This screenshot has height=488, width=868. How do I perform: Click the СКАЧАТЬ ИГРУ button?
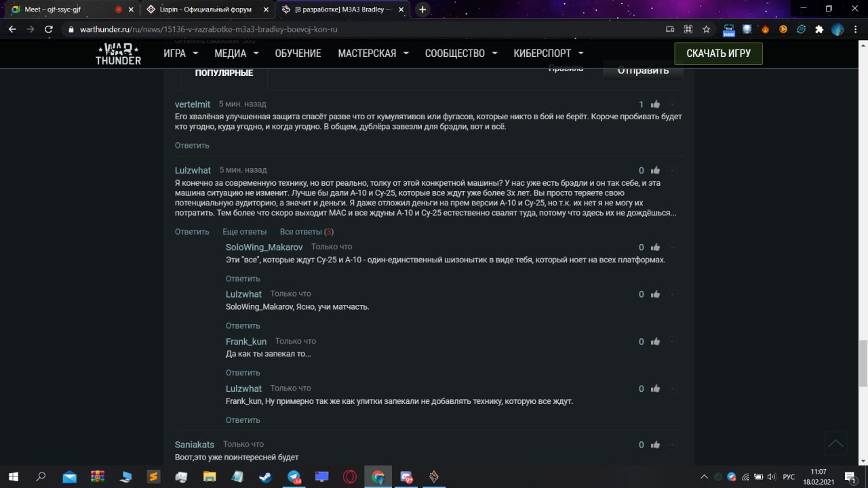click(x=718, y=54)
